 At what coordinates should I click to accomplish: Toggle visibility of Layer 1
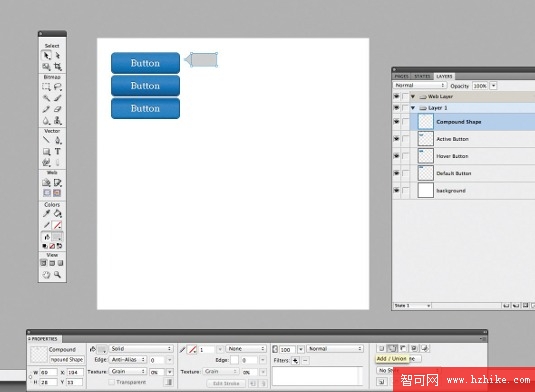click(x=396, y=108)
